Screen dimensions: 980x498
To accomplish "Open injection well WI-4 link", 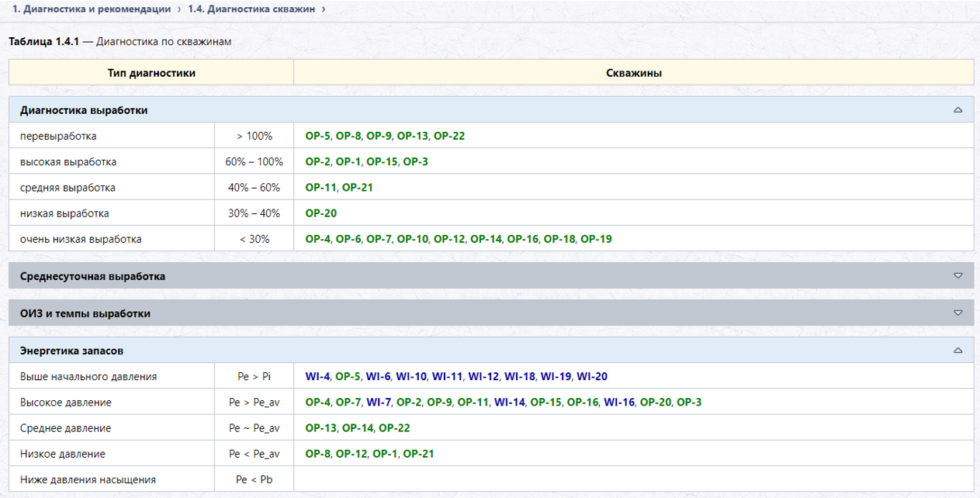I will pos(317,376).
